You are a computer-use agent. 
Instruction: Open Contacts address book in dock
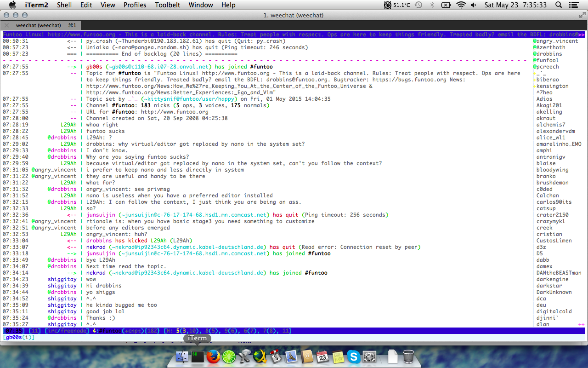click(307, 356)
